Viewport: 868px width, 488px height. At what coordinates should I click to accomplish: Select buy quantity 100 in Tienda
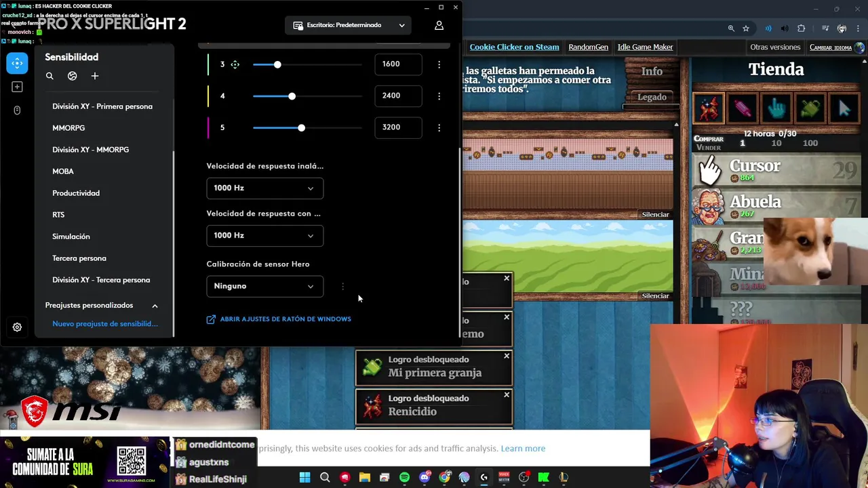(x=810, y=143)
